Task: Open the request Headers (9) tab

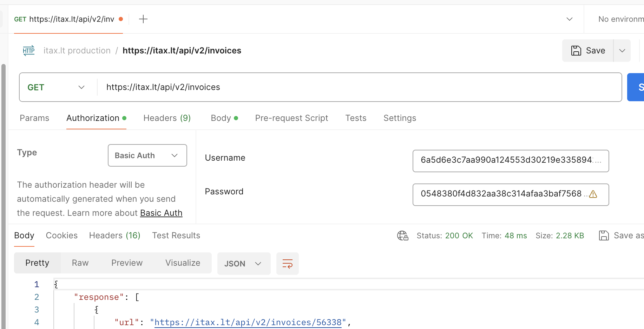Action: tap(167, 118)
